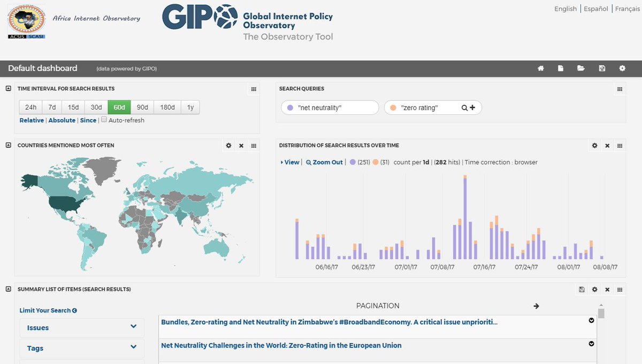Click orange legend dot showing 31
This screenshot has height=364, width=642.
[376, 162]
